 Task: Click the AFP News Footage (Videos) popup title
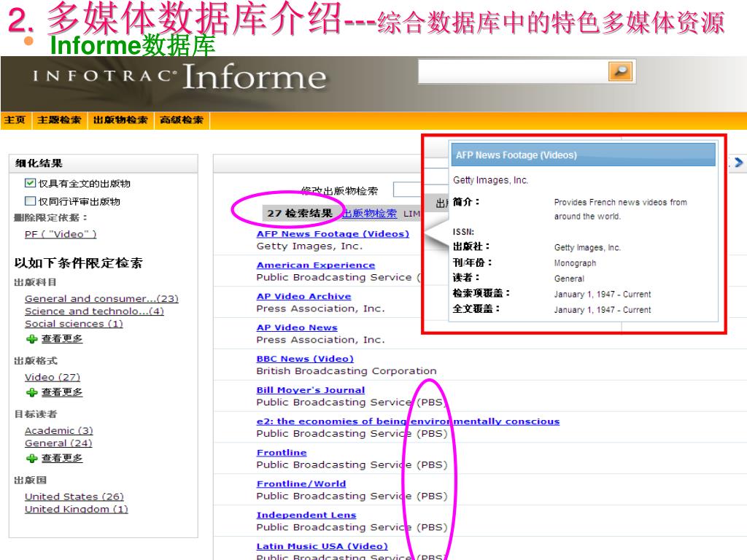pos(516,155)
